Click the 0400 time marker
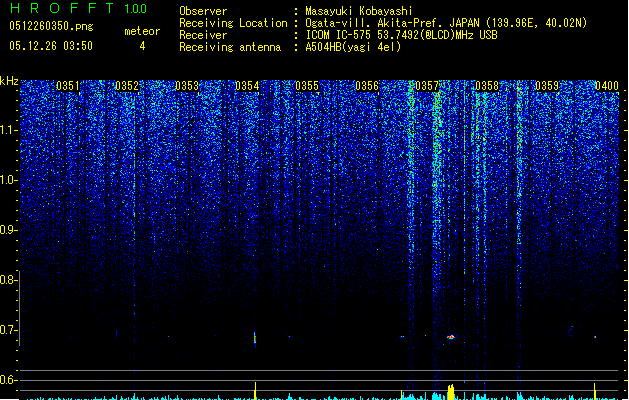 [x=607, y=86]
